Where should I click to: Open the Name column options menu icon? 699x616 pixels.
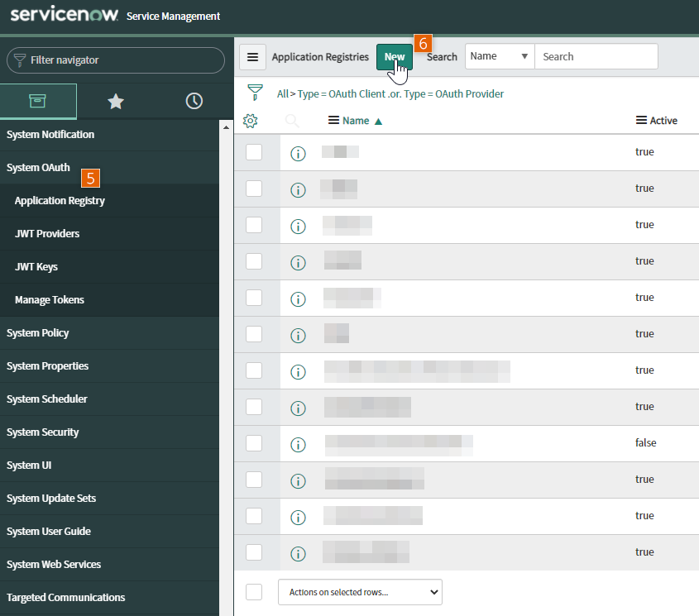click(333, 121)
